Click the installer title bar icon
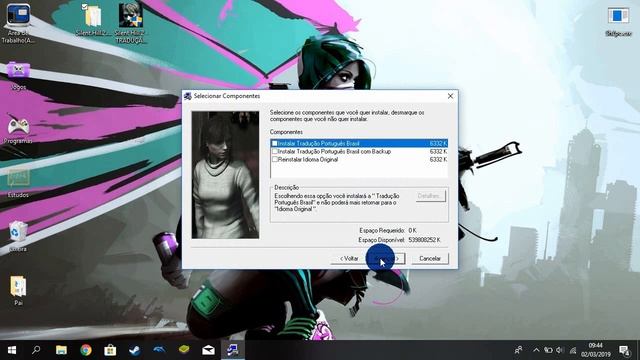 point(188,96)
